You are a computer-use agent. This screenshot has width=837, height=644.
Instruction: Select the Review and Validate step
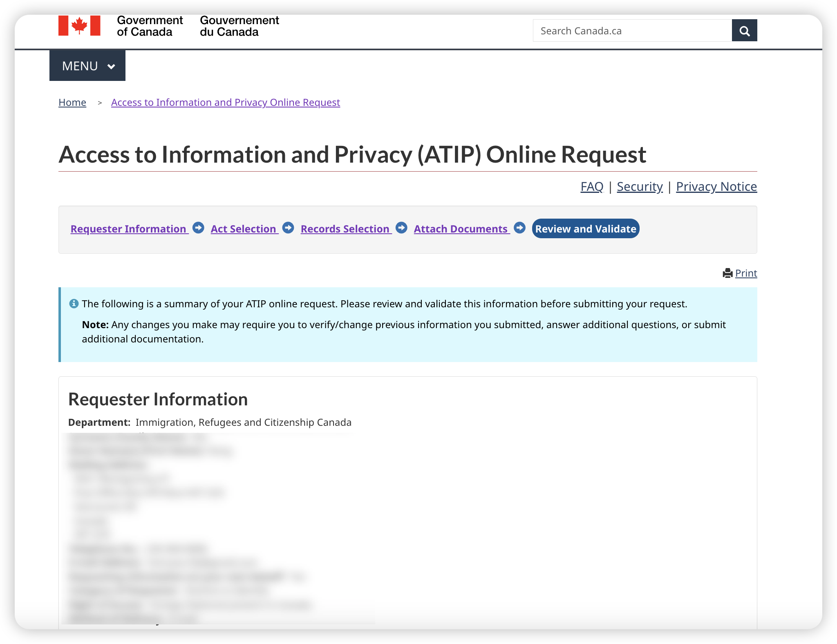(x=586, y=228)
